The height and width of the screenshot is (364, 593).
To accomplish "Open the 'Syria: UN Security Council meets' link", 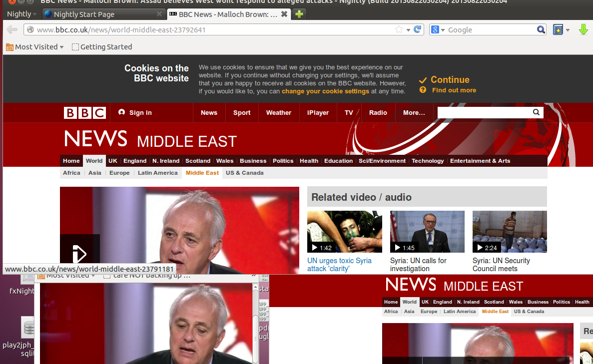I will [501, 265].
